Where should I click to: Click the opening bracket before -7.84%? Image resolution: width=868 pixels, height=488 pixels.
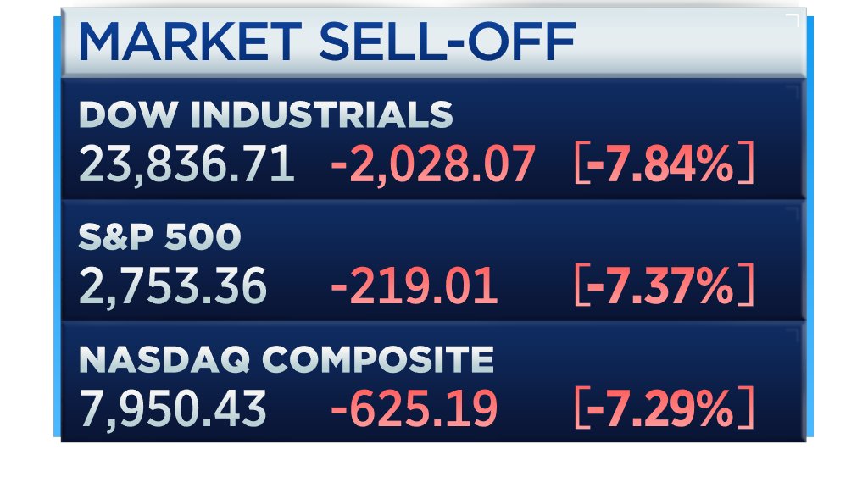click(578, 164)
